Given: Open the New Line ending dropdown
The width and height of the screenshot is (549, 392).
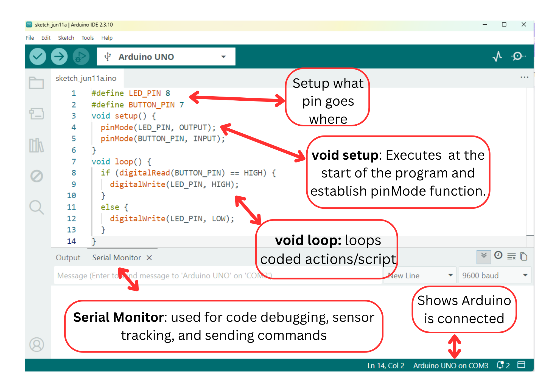Looking at the screenshot, I should point(420,275).
